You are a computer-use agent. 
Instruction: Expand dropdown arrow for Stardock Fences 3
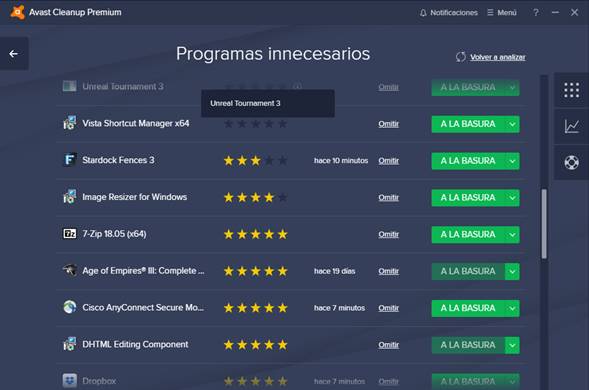[512, 161]
